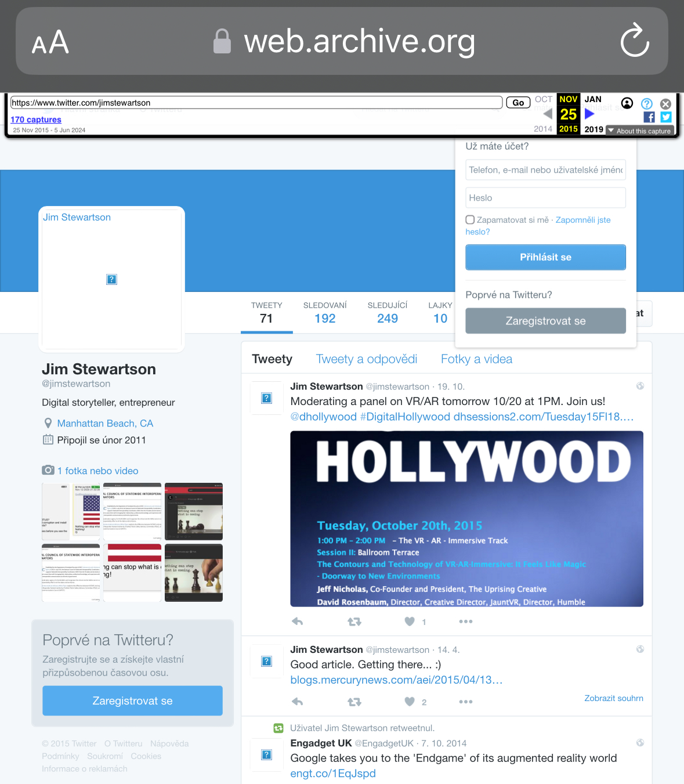This screenshot has height=784, width=684.
Task: Click 'Cookies' footer link
Action: (146, 756)
